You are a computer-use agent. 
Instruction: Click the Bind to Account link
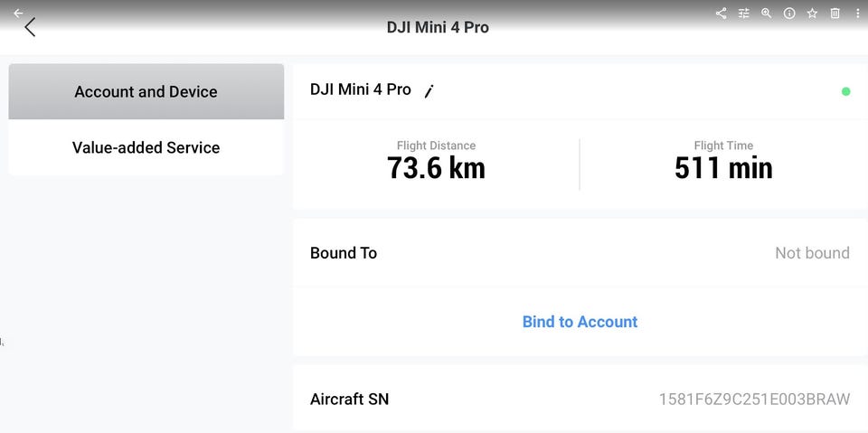tap(580, 322)
